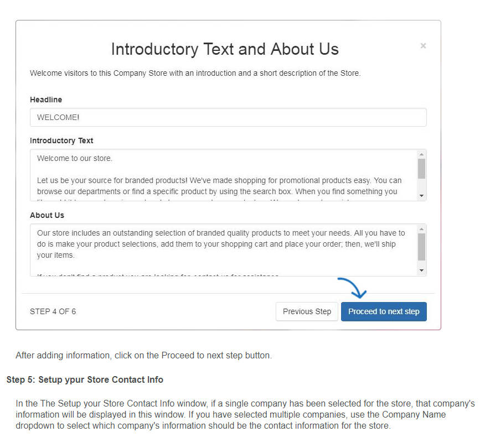Click the Introductory Text field label

point(61,140)
